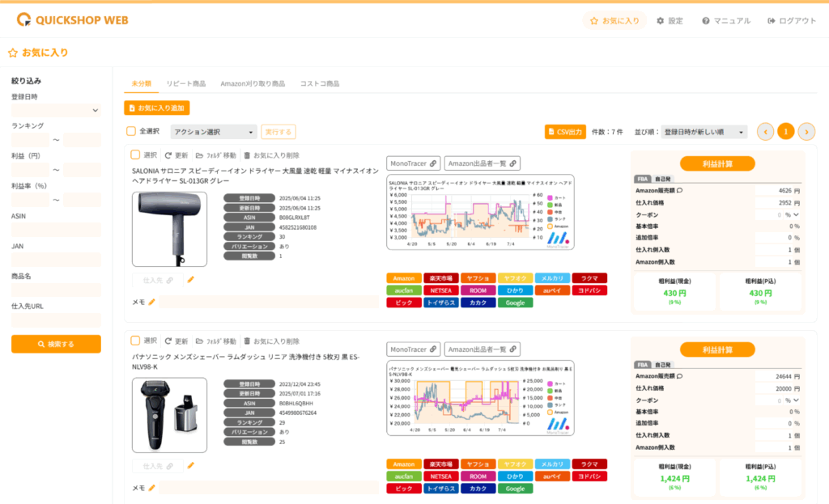
Task: Click ヨドバシ tag for Panasonic shaver
Action: 589,476
